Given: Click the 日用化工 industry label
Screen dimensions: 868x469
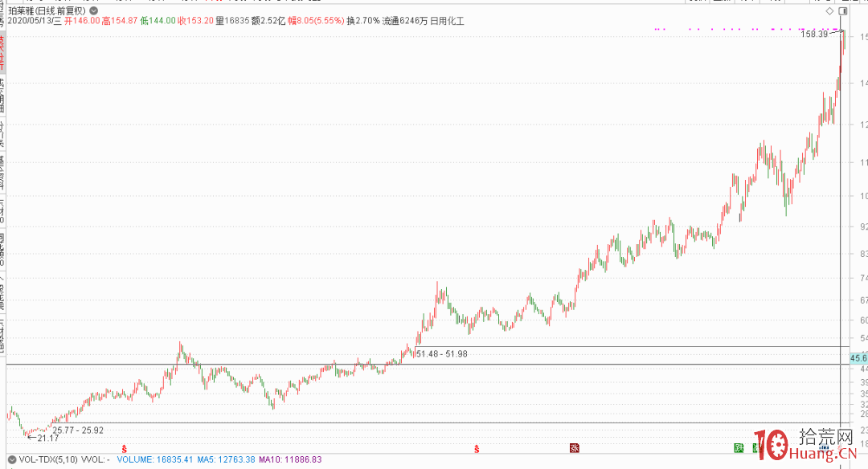Looking at the screenshot, I should tap(448, 21).
